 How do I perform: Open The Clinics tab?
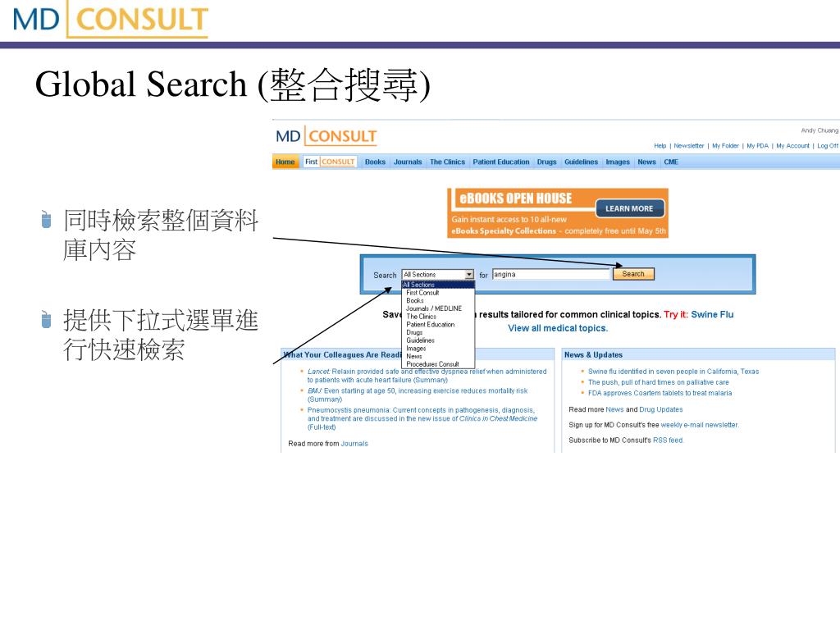[447, 162]
